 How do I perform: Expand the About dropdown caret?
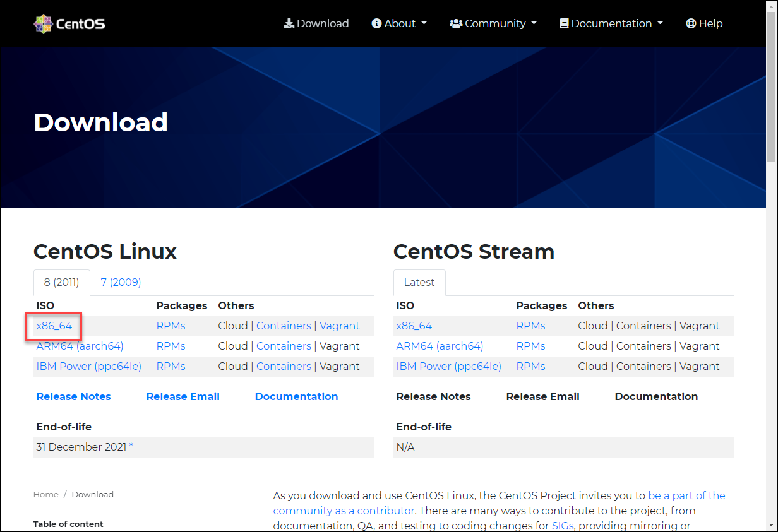pos(424,23)
